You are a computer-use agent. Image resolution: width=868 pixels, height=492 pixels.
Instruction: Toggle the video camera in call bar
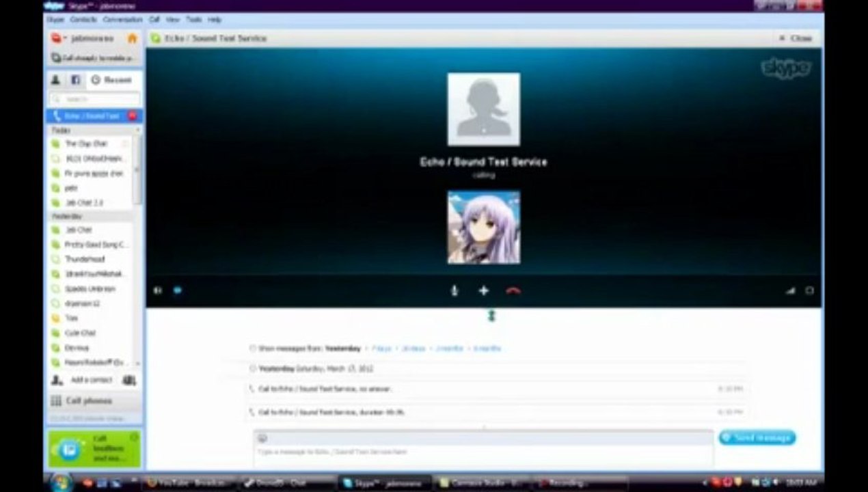pyautogui.click(x=158, y=290)
